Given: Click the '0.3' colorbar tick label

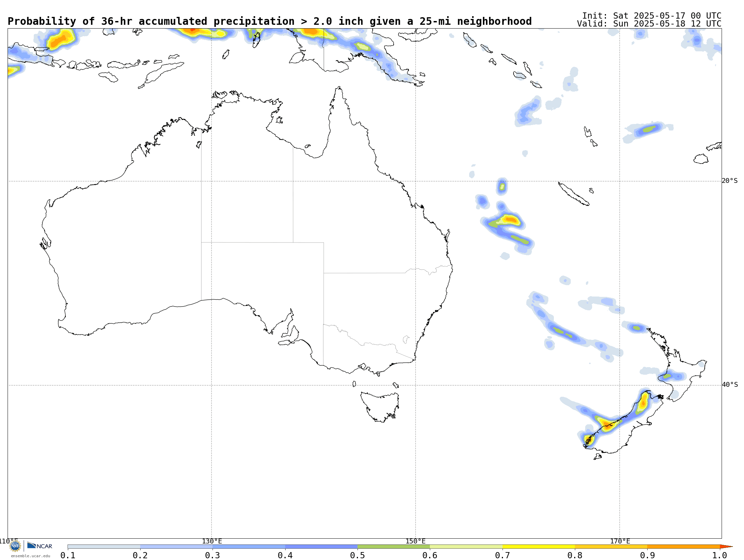Looking at the screenshot, I should point(213,555).
